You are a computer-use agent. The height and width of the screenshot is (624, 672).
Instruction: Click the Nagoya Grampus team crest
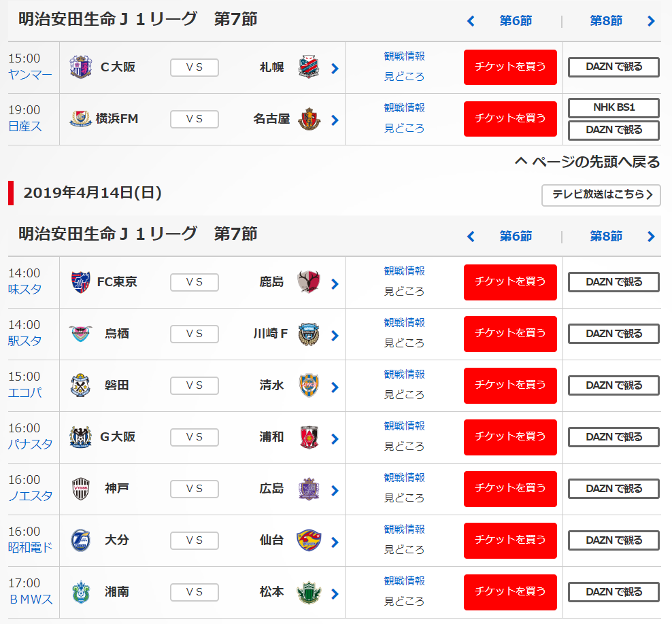(x=308, y=119)
